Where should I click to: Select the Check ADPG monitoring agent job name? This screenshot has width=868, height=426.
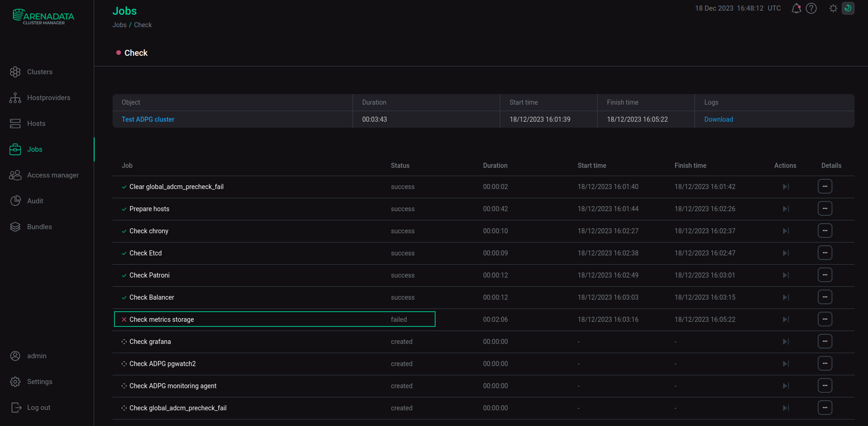[x=173, y=386]
